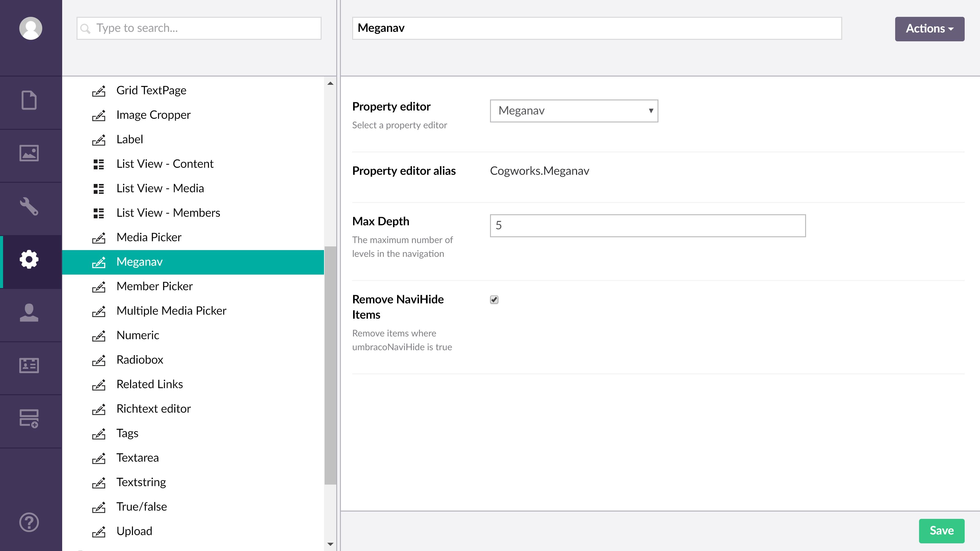This screenshot has height=551, width=980.
Task: Open the Media section icon
Action: tap(29, 153)
